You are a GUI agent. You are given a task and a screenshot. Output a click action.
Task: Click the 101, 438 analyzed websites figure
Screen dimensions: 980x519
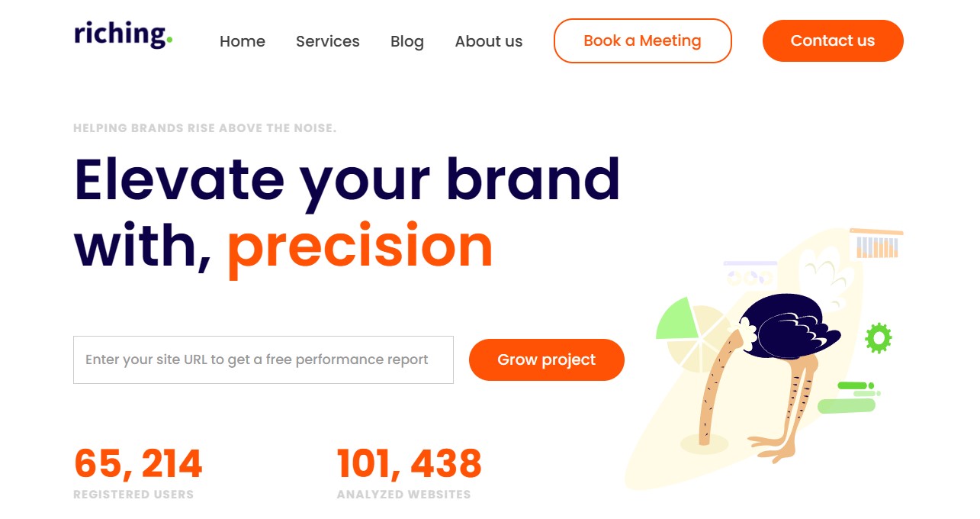[410, 463]
